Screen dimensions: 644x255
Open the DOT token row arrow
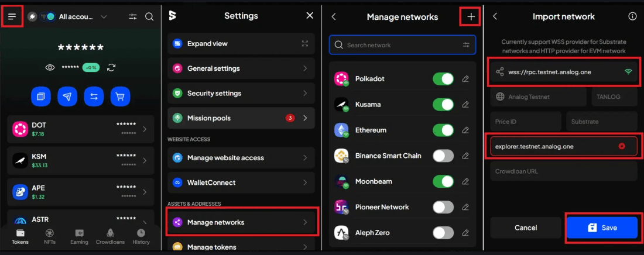pos(145,129)
